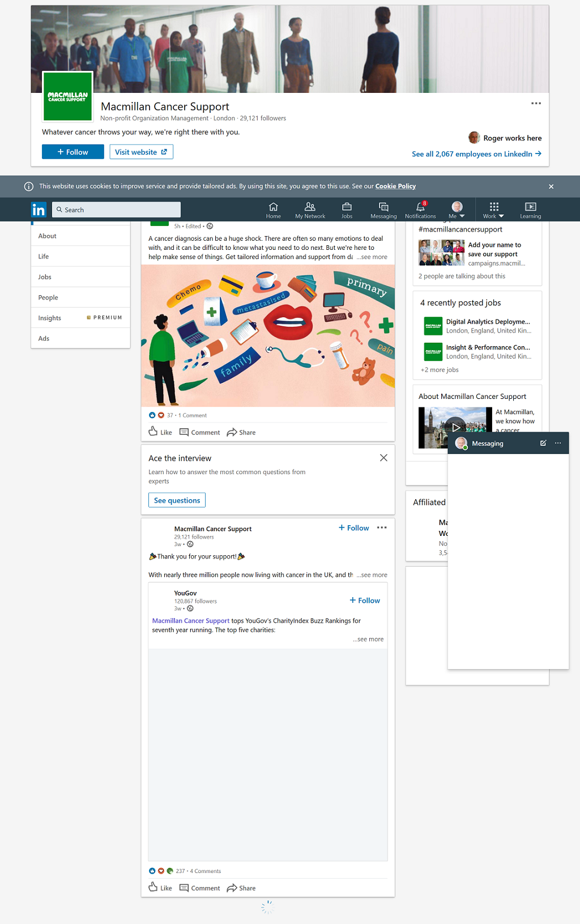
Task: Dismiss the cookie notice banner
Action: [x=551, y=186]
